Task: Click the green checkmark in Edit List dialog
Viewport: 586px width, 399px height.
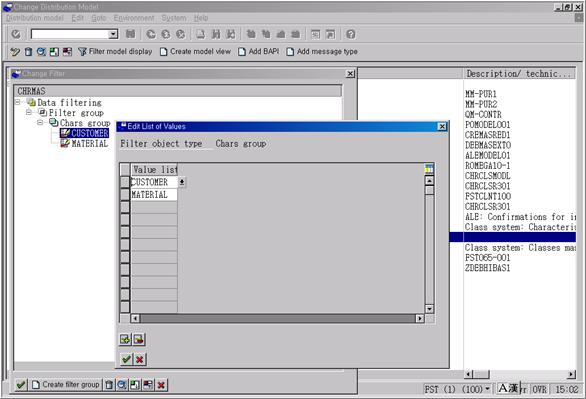Action: point(126,359)
